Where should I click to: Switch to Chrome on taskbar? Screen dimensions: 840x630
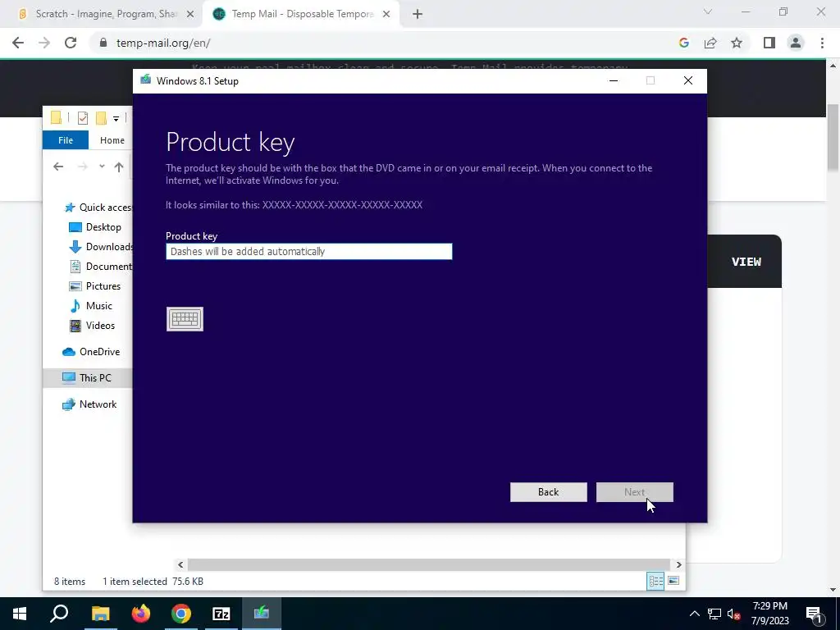click(x=181, y=614)
